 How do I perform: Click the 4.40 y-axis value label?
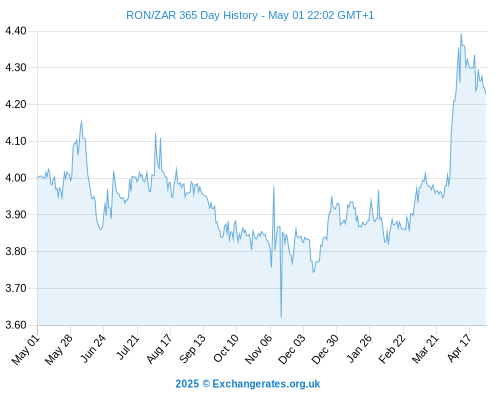[16, 31]
